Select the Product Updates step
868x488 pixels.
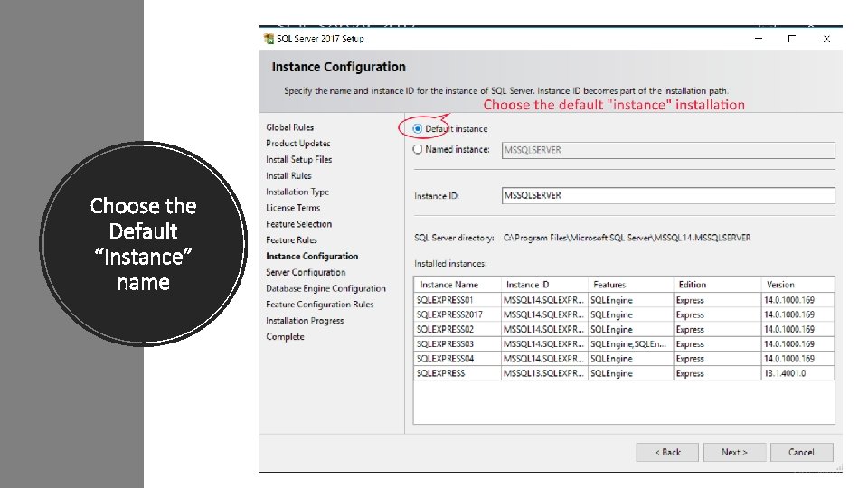click(x=297, y=144)
